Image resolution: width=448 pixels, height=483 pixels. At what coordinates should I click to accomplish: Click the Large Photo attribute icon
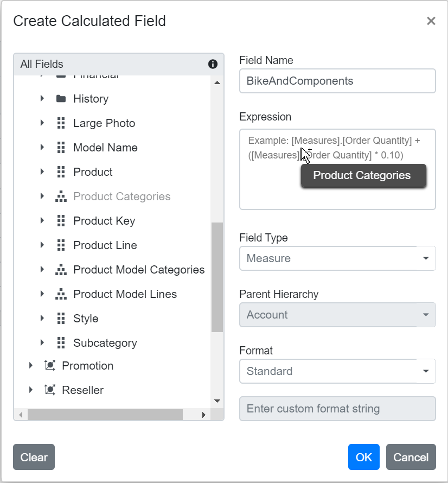(x=61, y=123)
